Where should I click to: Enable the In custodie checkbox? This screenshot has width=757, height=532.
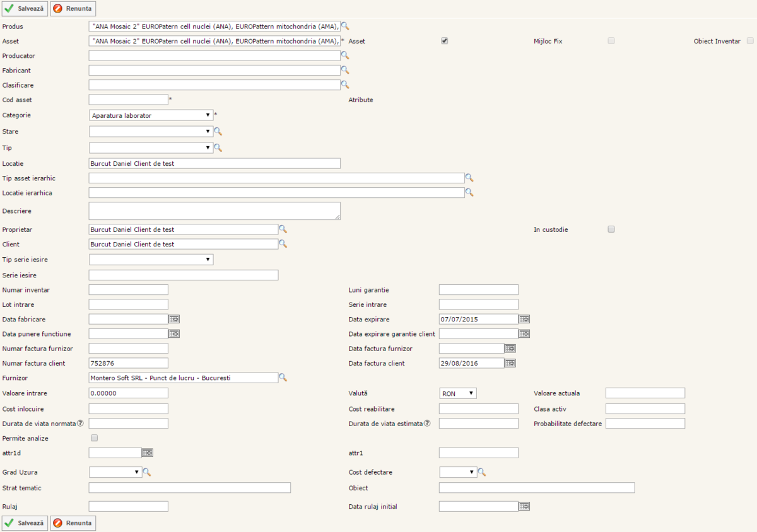[611, 229]
